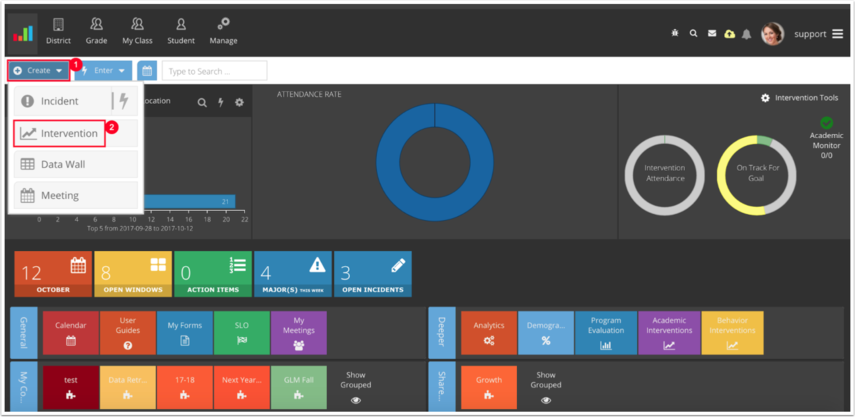Click the magnifier icon in the incident chart panel
Viewport: 855px width, 417px height.
point(202,102)
